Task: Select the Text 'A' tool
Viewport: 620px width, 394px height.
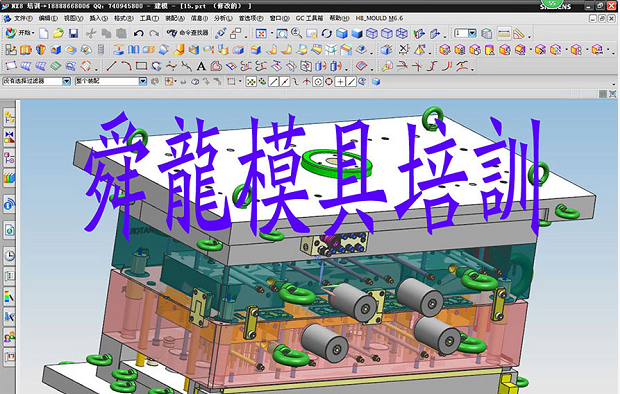Action: coord(201,66)
